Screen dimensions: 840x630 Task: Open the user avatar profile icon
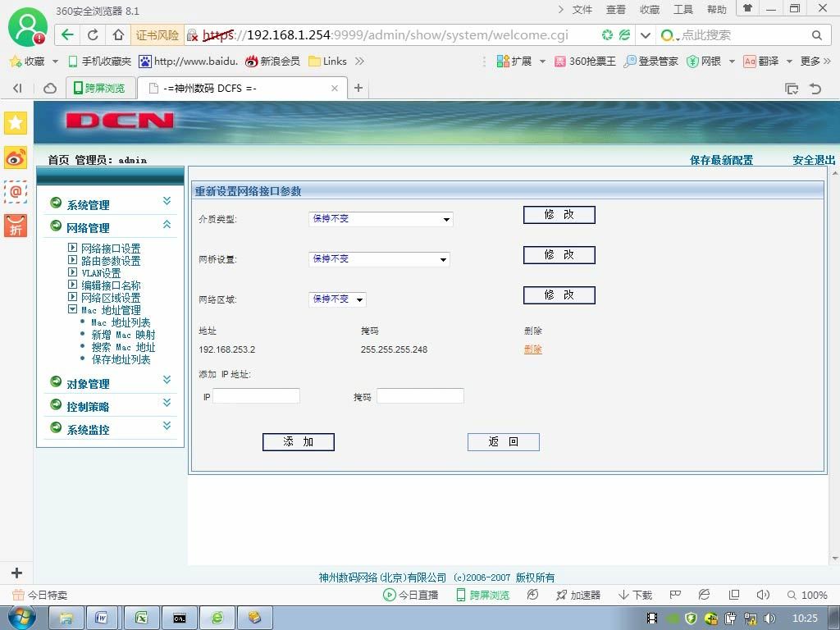27,26
